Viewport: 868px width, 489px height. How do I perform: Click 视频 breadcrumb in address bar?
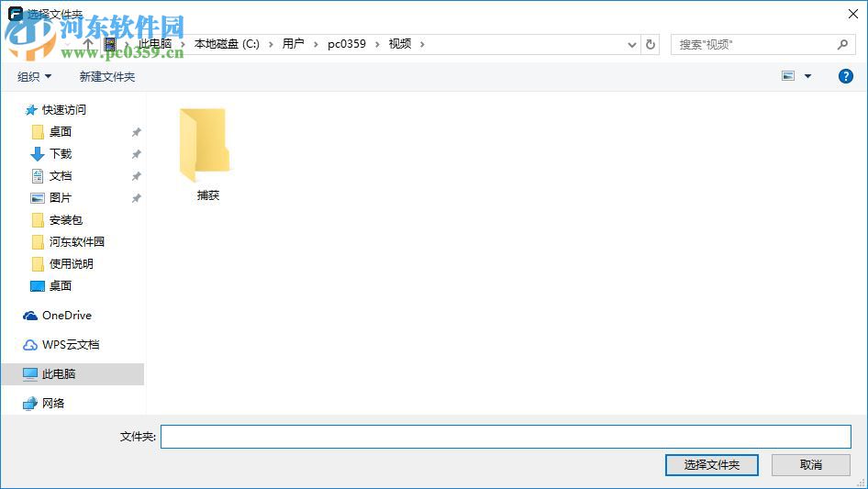(400, 44)
